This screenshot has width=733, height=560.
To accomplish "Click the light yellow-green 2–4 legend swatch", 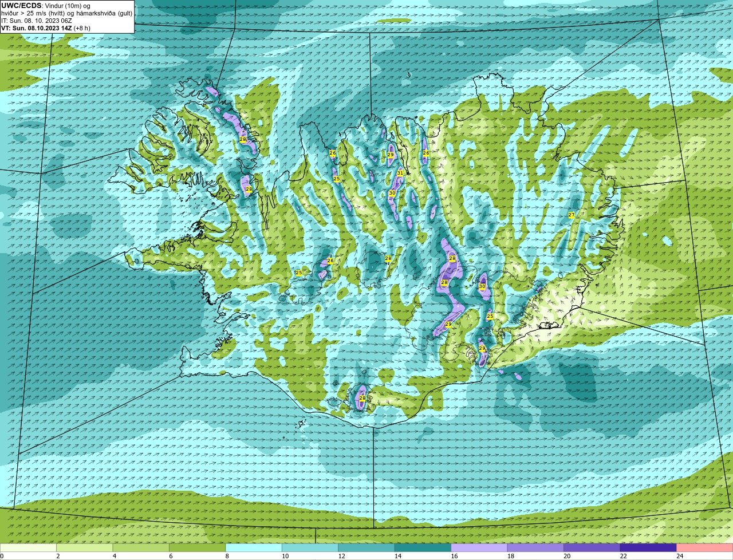I will (85, 547).
